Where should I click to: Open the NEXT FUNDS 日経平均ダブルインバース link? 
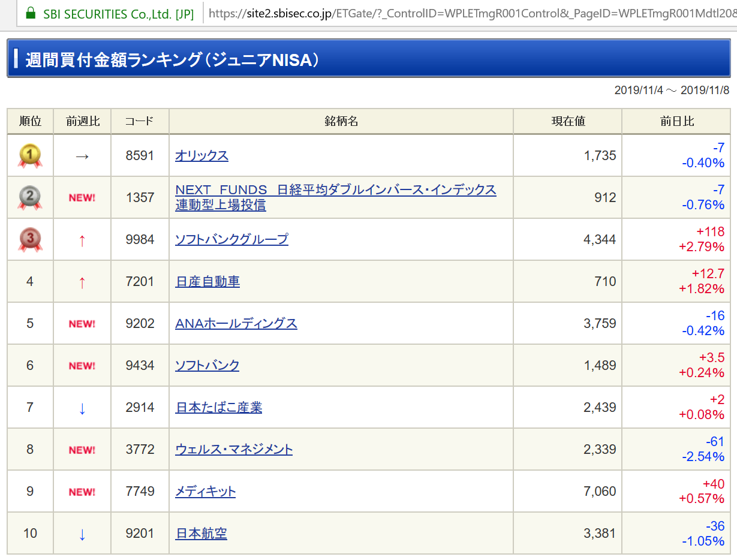coord(335,191)
